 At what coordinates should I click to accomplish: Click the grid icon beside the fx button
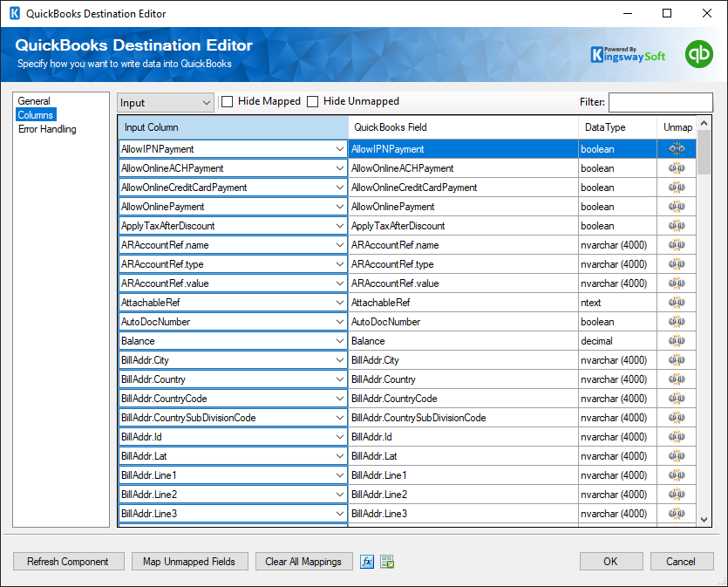coord(387,562)
